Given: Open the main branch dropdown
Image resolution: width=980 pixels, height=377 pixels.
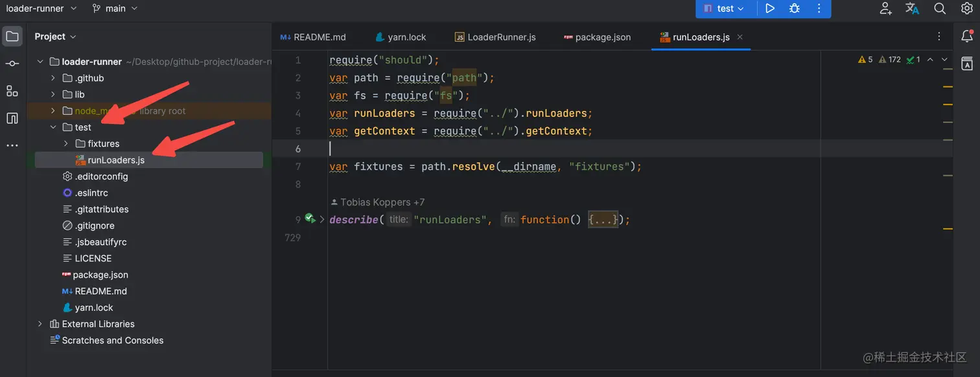Looking at the screenshot, I should point(115,8).
